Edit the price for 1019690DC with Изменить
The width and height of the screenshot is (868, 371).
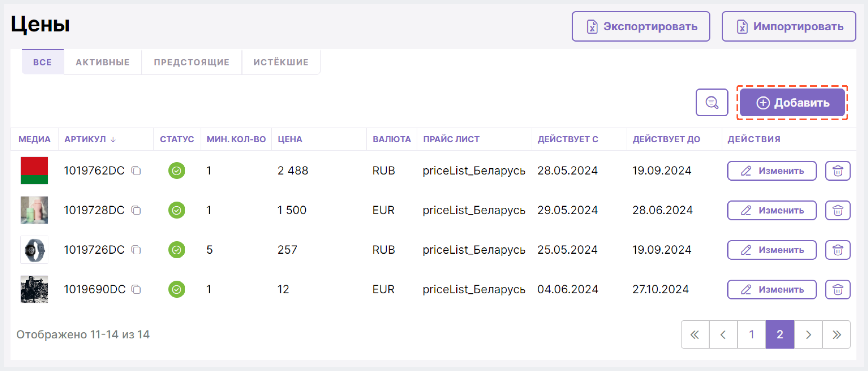(x=772, y=289)
